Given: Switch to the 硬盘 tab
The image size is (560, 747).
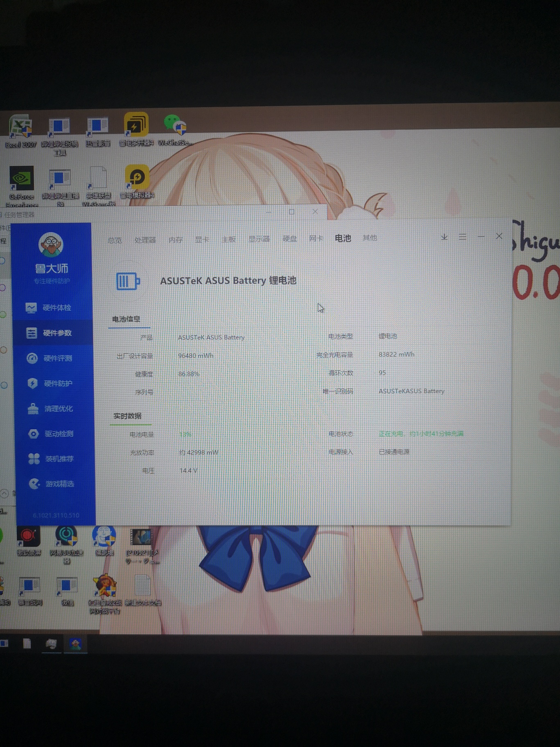Looking at the screenshot, I should (290, 238).
